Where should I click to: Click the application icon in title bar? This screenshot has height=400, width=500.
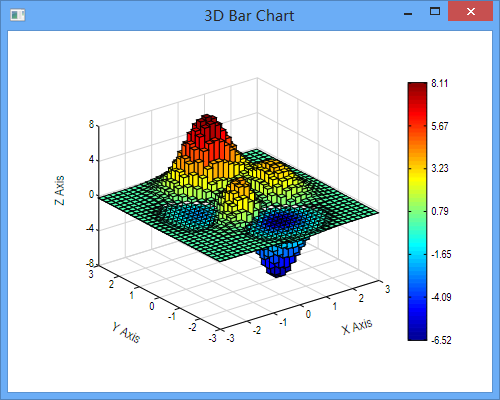18,15
